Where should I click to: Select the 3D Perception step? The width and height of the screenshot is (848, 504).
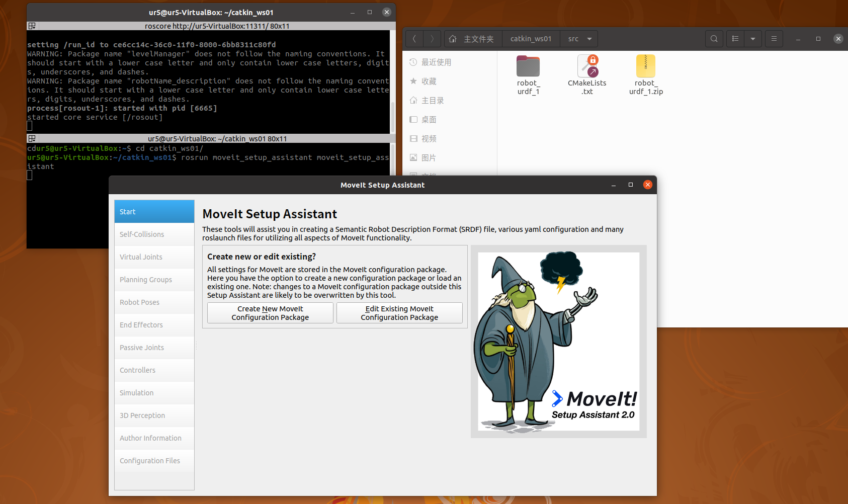point(154,415)
